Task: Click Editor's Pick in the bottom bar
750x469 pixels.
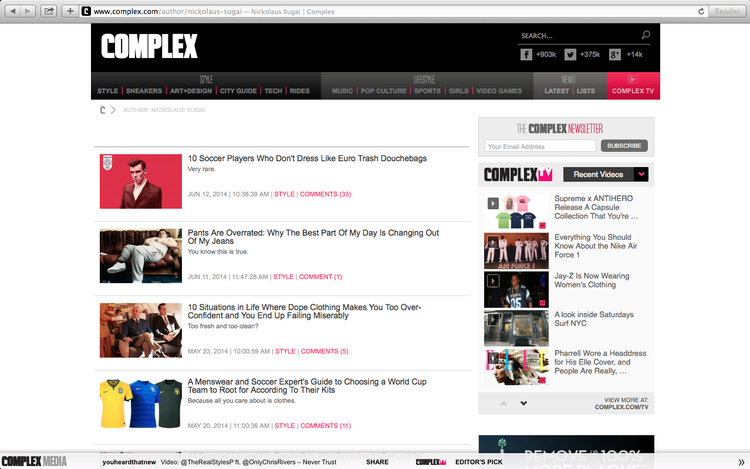Action: coord(479,462)
